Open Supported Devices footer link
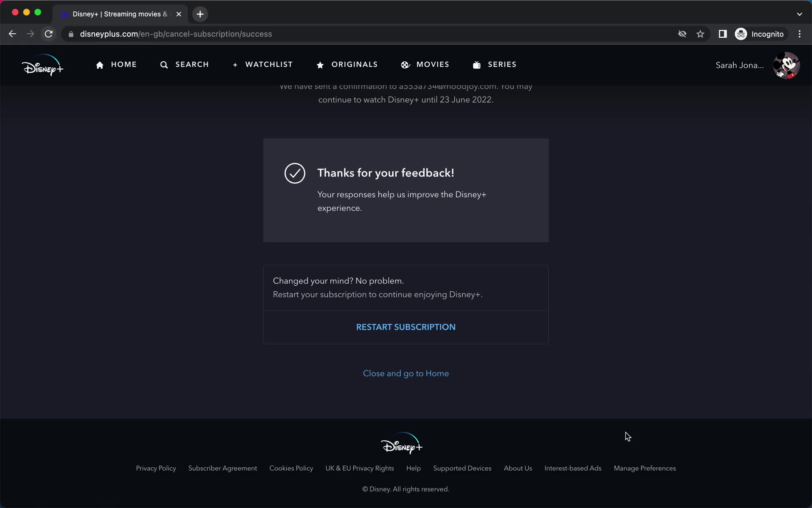812x508 pixels. pyautogui.click(x=462, y=468)
